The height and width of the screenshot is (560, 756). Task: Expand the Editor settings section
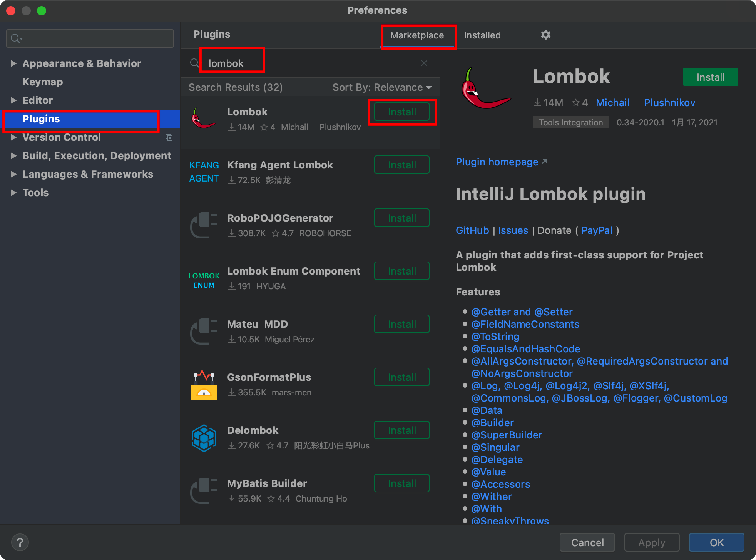click(x=13, y=100)
